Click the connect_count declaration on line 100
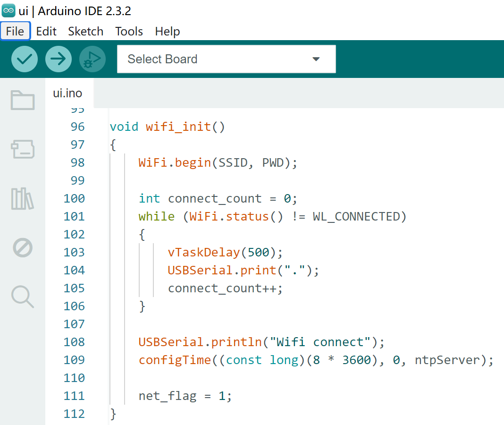This screenshot has width=504, height=425. 218,198
